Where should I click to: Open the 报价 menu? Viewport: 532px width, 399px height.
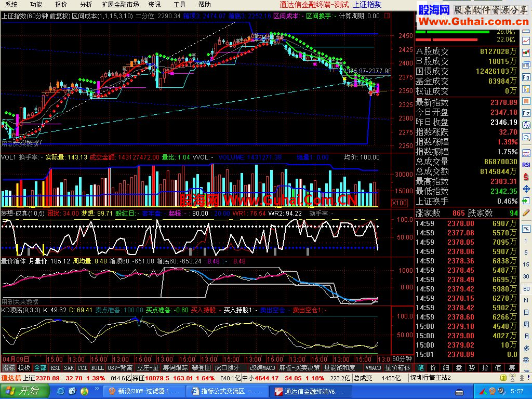coord(61,4)
